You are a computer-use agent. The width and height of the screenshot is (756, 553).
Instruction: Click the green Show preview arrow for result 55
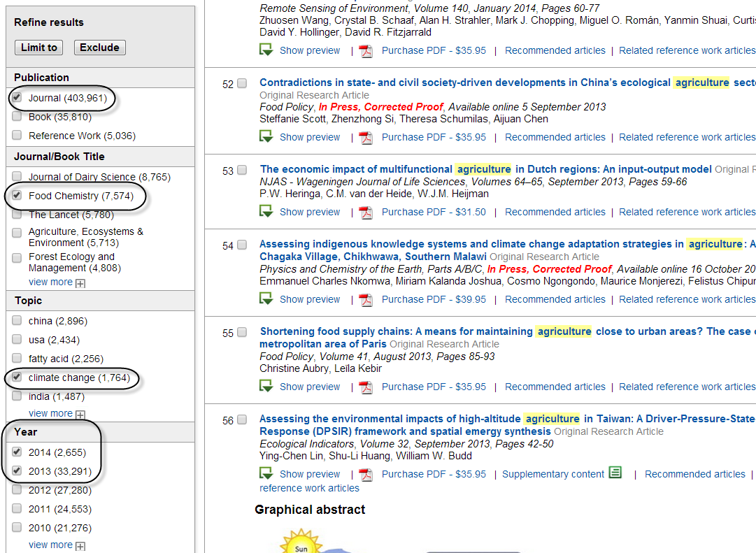pos(266,386)
